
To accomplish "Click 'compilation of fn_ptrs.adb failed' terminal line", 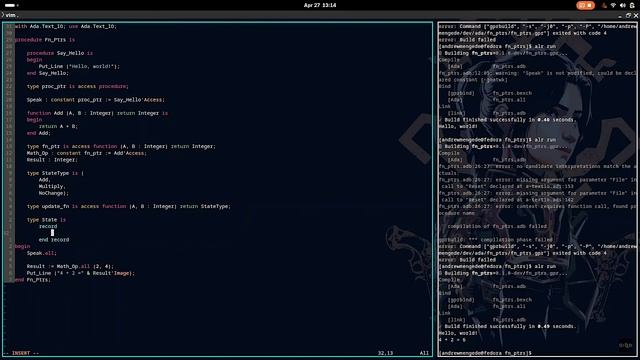I will pyautogui.click(x=497, y=227).
